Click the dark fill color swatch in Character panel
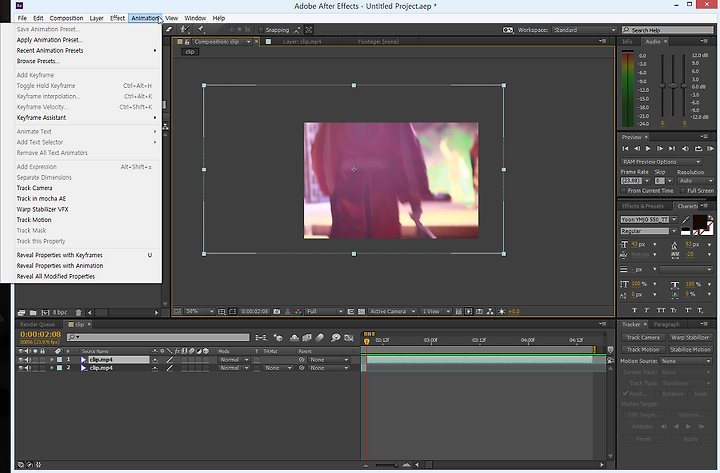 [699, 222]
